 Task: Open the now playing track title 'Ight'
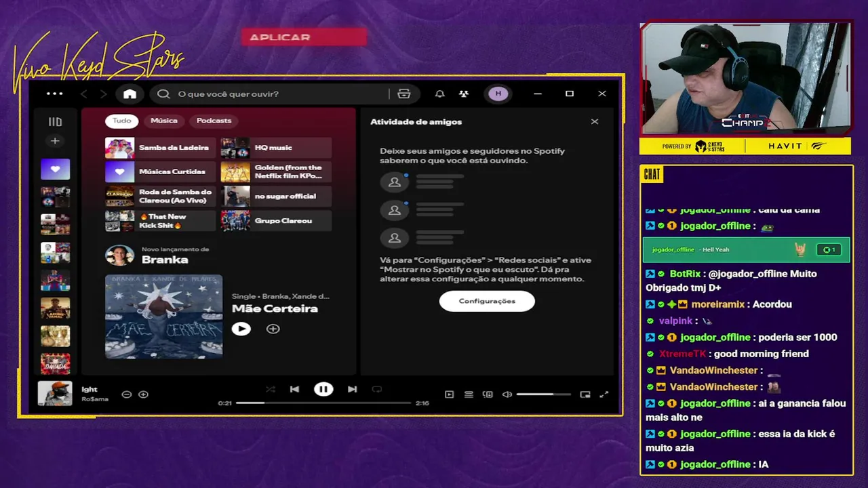click(90, 390)
